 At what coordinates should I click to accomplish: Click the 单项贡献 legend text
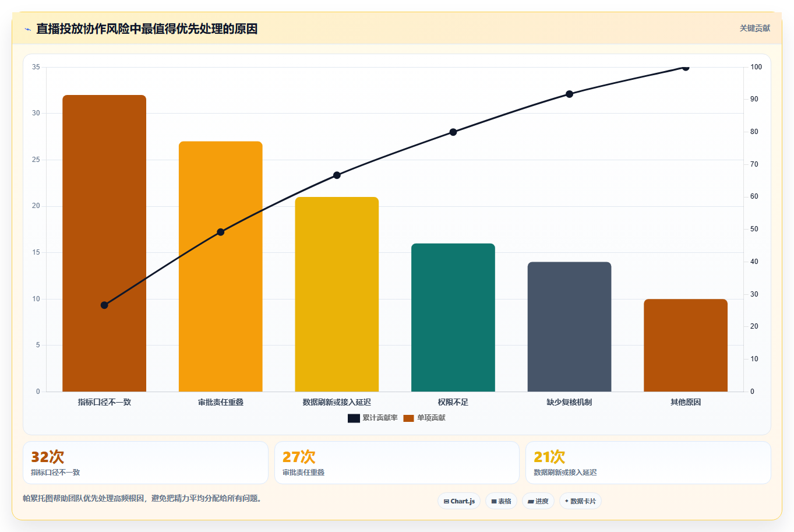point(431,418)
